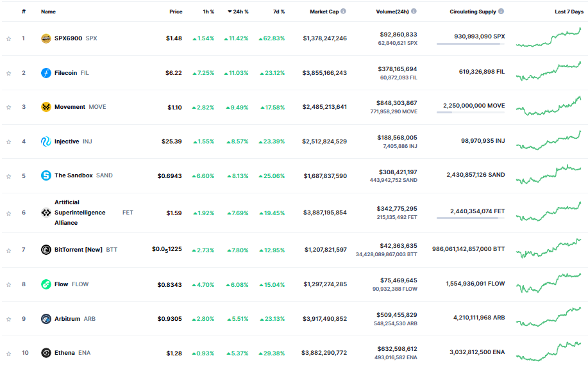Toggle The Sandbox watchlist star
The height and width of the screenshot is (365, 588).
pyautogui.click(x=8, y=176)
